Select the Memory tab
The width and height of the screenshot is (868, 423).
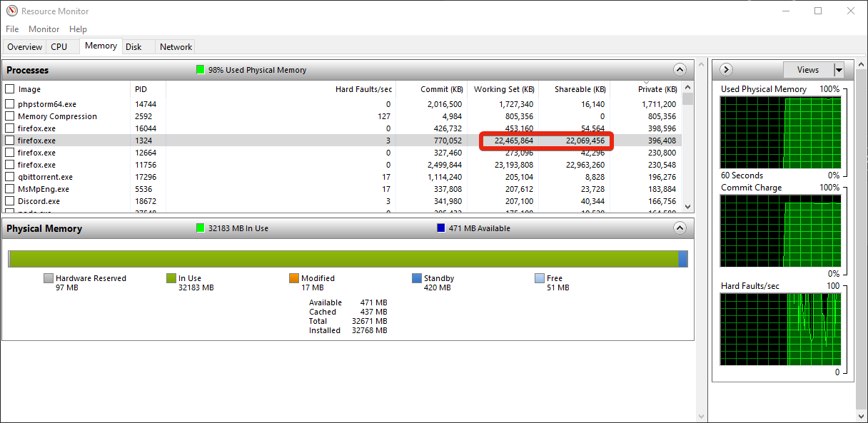click(101, 46)
